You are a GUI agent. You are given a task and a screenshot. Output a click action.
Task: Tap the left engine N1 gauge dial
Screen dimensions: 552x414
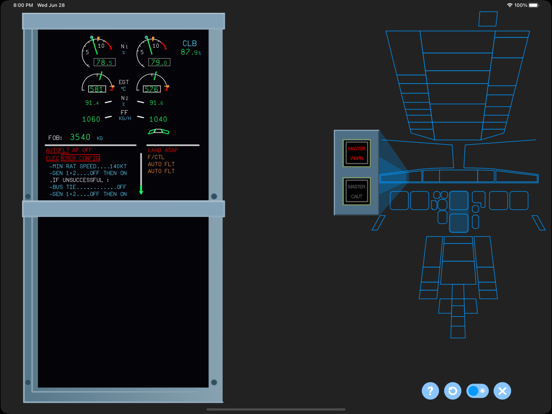pyautogui.click(x=96, y=51)
